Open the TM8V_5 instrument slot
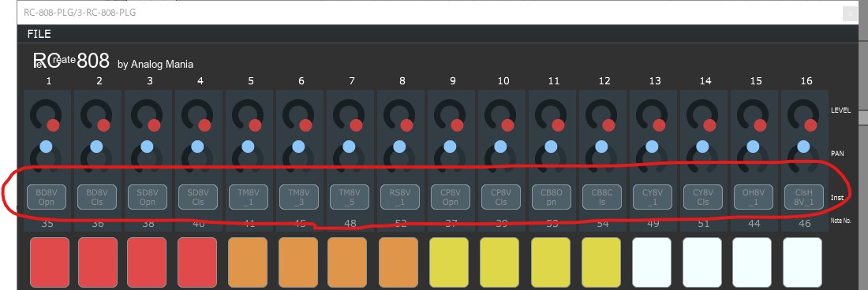868x290 pixels. pos(350,197)
